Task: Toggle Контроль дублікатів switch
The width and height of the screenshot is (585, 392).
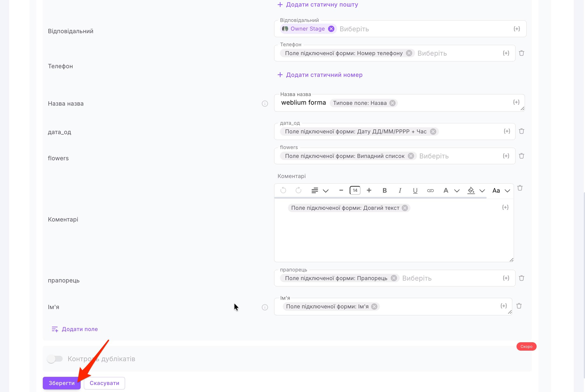Action: tap(55, 359)
